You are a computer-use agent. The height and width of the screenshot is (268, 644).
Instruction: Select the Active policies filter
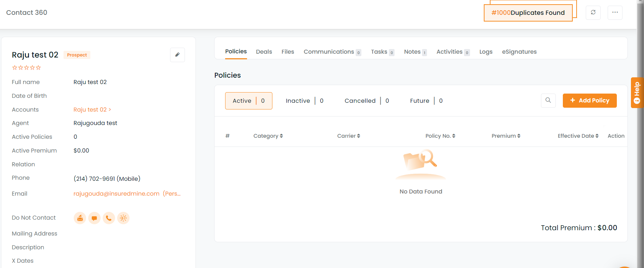249,101
